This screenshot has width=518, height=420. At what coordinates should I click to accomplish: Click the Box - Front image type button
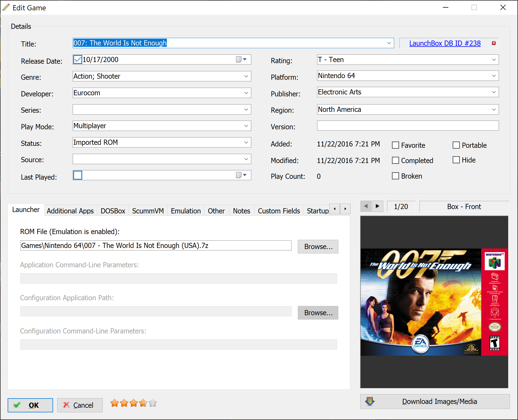click(x=464, y=206)
